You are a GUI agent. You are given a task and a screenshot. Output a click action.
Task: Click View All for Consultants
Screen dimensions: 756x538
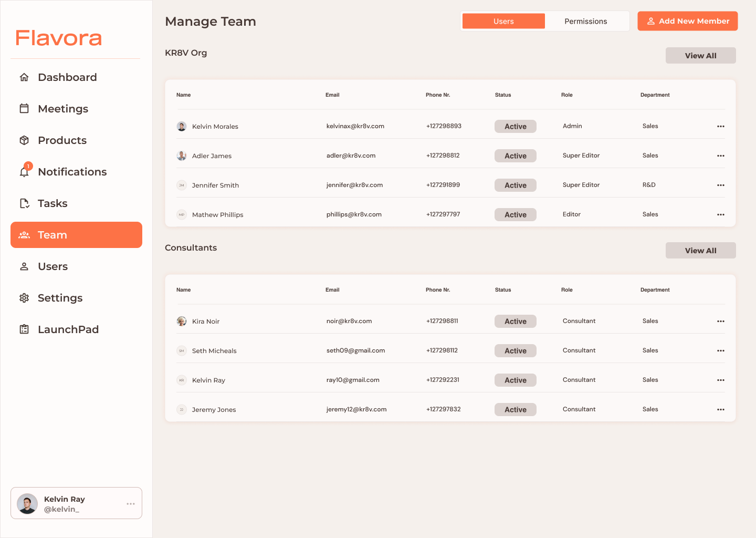pos(700,251)
